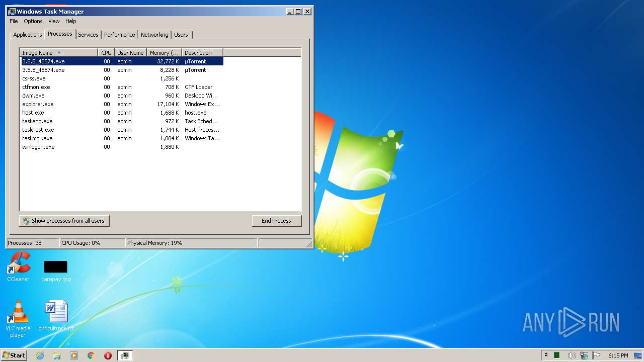Screen dimensions: 644x362
Task: Select winlogon.exe process row
Action: pos(121,147)
